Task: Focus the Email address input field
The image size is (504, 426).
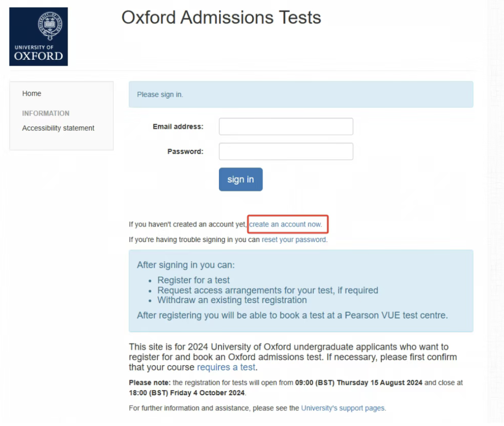Action: coord(286,127)
